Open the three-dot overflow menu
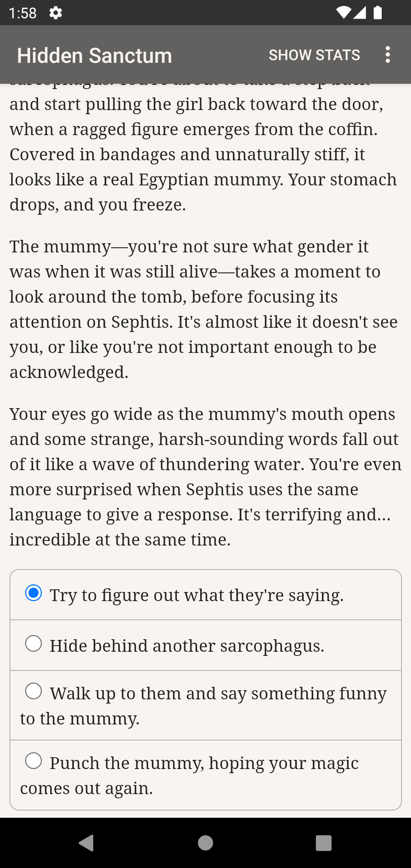 tap(387, 55)
